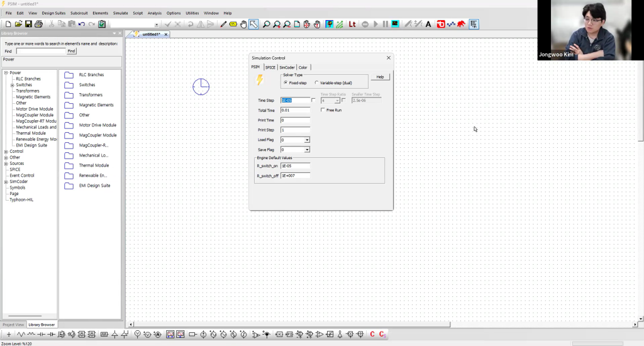The image size is (644, 346).
Task: Open the Load Flag dropdown
Action: [307, 140]
